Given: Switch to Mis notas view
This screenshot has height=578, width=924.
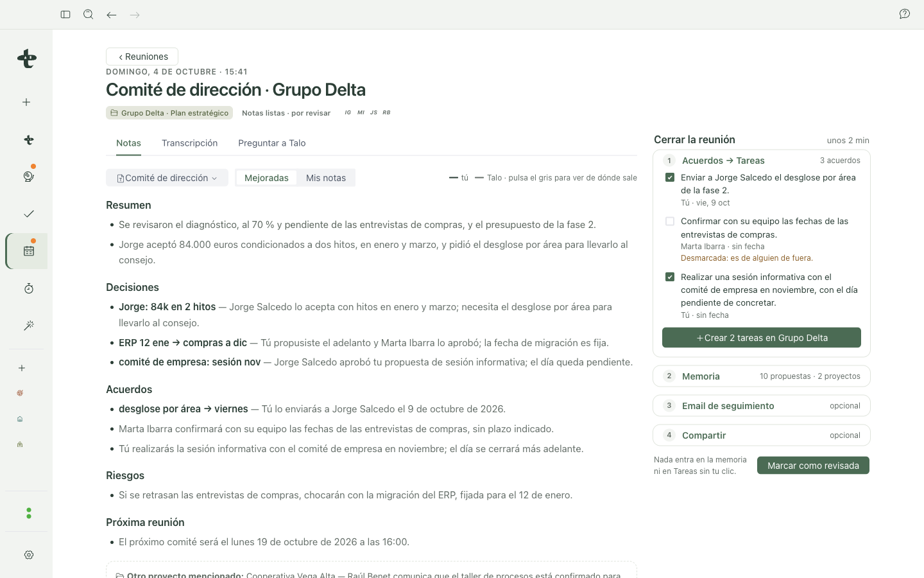Looking at the screenshot, I should [x=326, y=178].
